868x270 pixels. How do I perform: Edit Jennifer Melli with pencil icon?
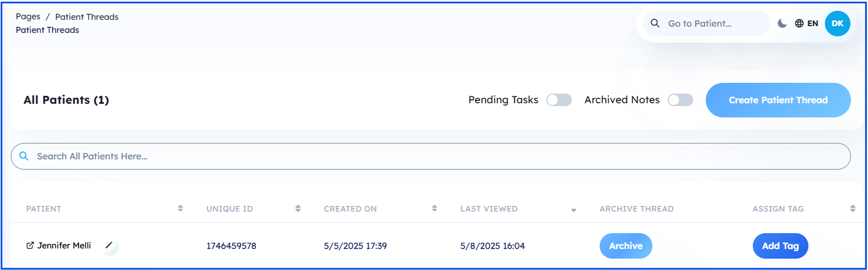(109, 246)
